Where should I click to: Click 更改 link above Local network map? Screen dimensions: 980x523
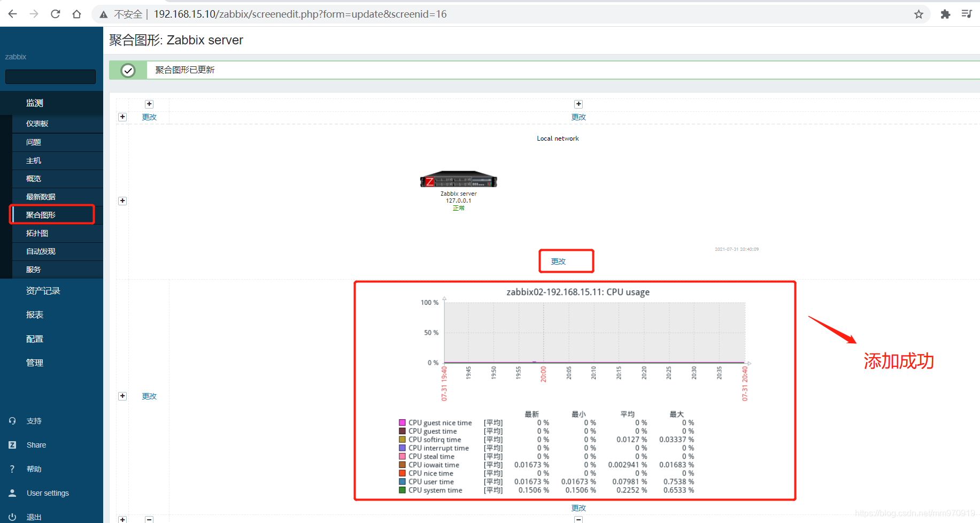tap(578, 117)
